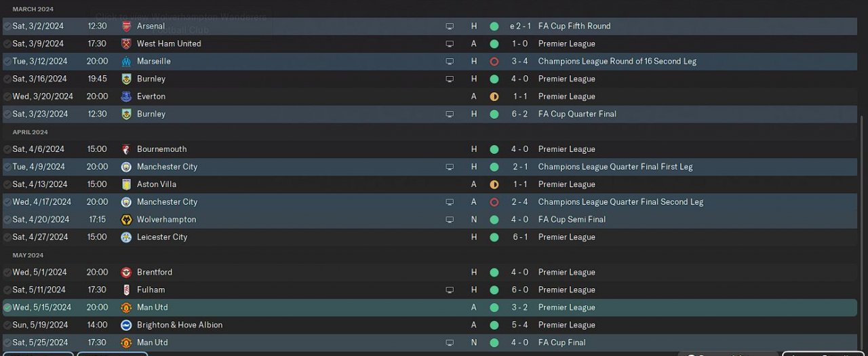Viewport: 868px width, 356px height.
Task: Click the TV icon on FA Cup Final row
Action: click(450, 343)
